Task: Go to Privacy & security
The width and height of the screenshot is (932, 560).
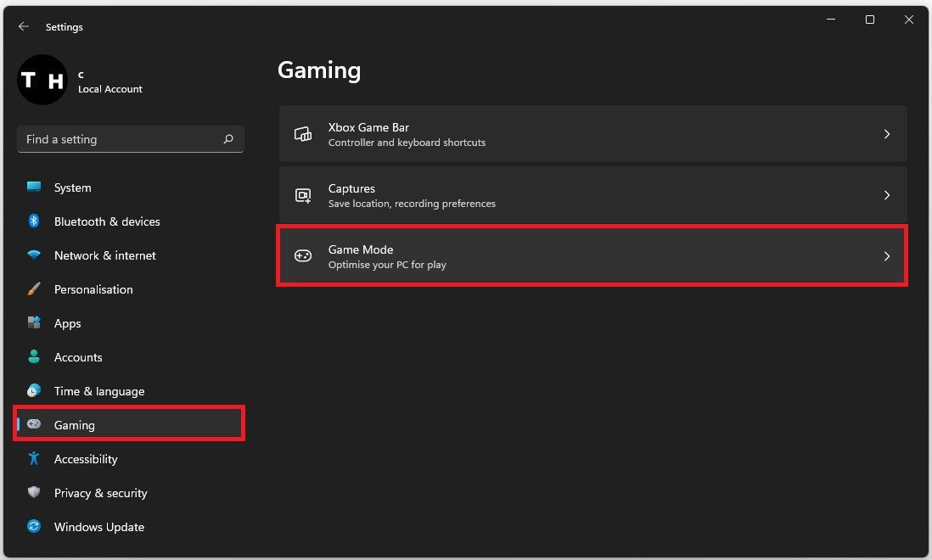Action: [130, 493]
